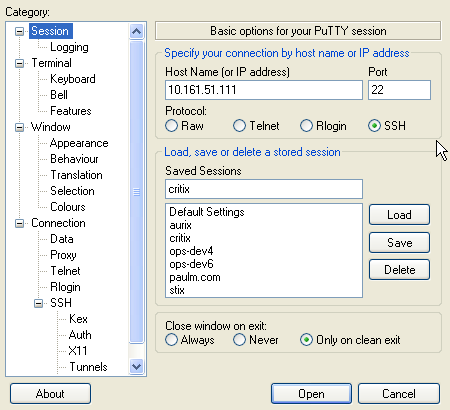Click the Open button
Image resolution: width=450 pixels, height=410 pixels.
pyautogui.click(x=311, y=394)
